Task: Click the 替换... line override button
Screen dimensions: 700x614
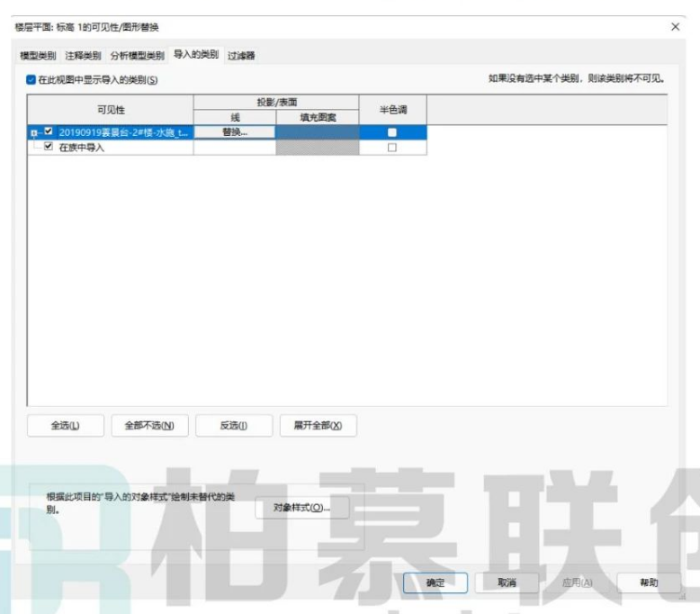Action: click(235, 132)
